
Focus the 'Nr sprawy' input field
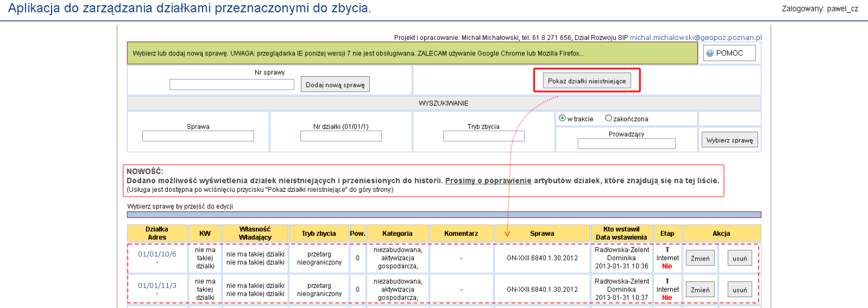(x=232, y=84)
